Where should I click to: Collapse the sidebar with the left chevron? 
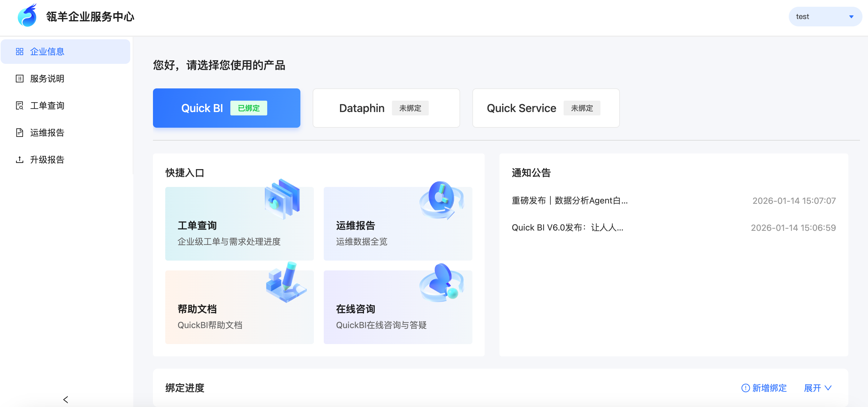coord(65,399)
